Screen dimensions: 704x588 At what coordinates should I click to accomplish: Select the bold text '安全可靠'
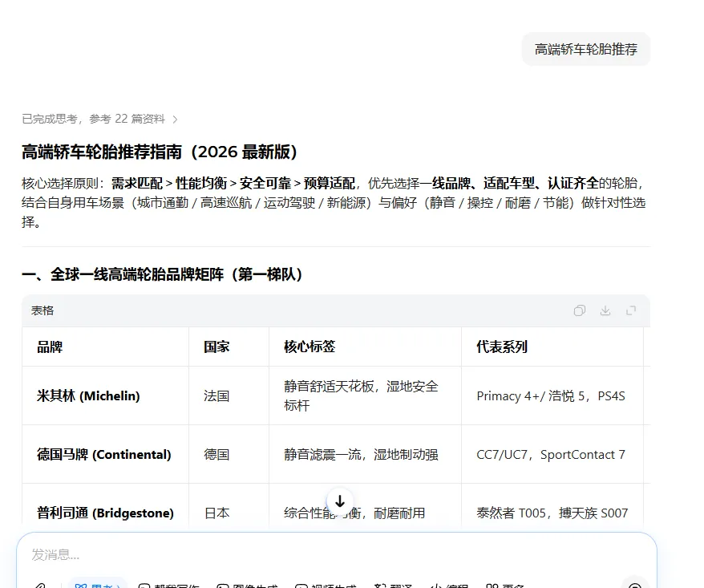(x=265, y=183)
